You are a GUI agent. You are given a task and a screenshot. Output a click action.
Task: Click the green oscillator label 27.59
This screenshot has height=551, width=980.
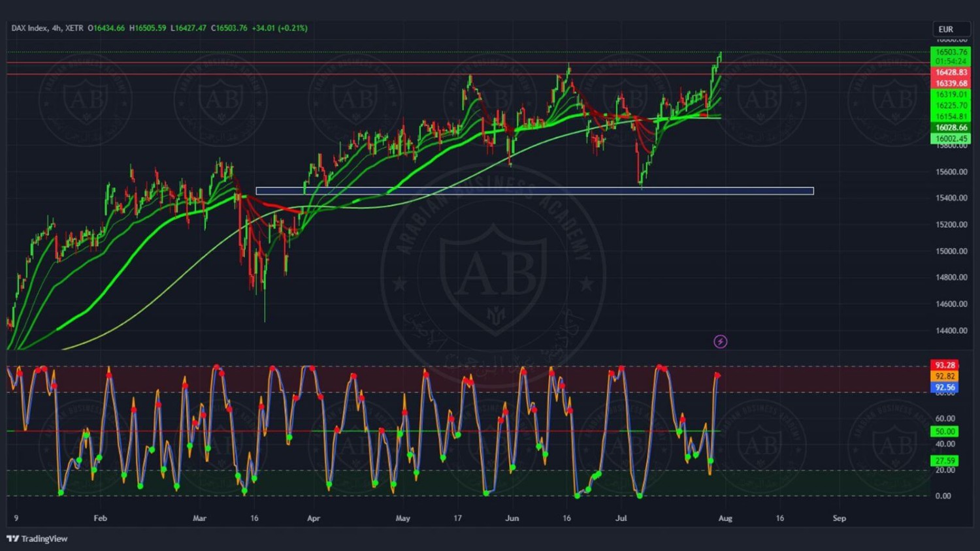945,461
